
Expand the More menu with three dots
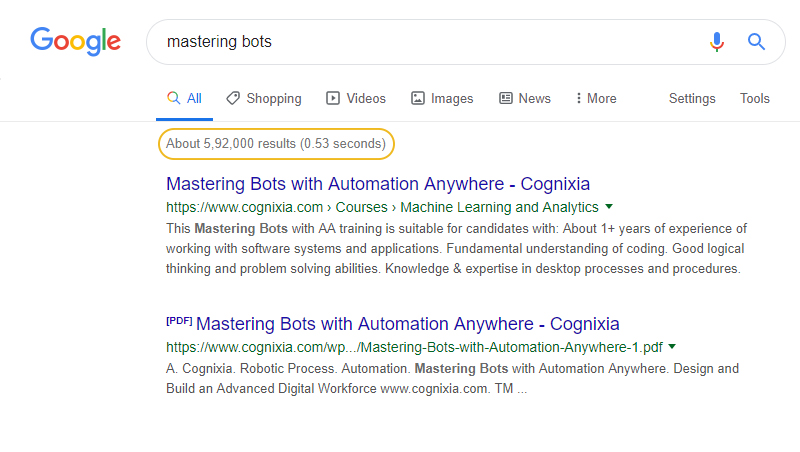[596, 98]
